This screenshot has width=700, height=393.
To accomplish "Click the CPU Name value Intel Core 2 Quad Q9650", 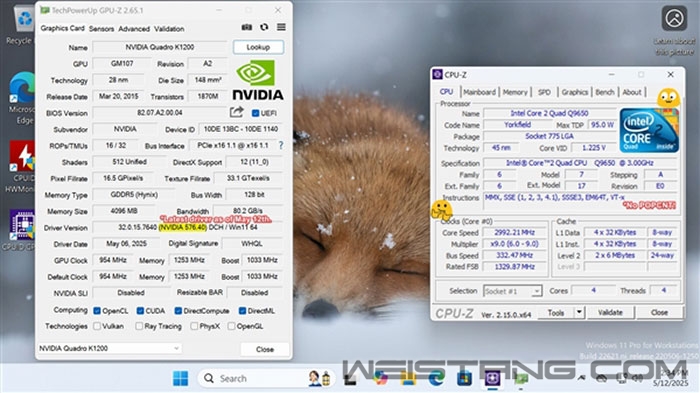I will 550,113.
